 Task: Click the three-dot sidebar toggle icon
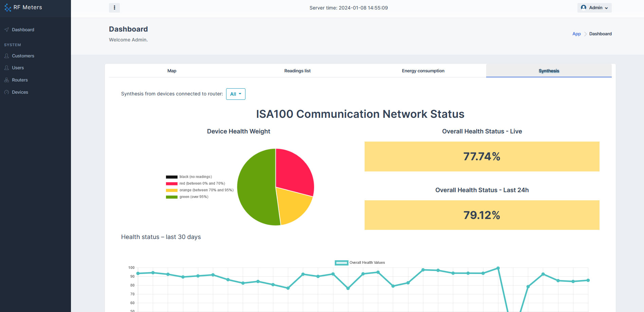[x=114, y=8]
